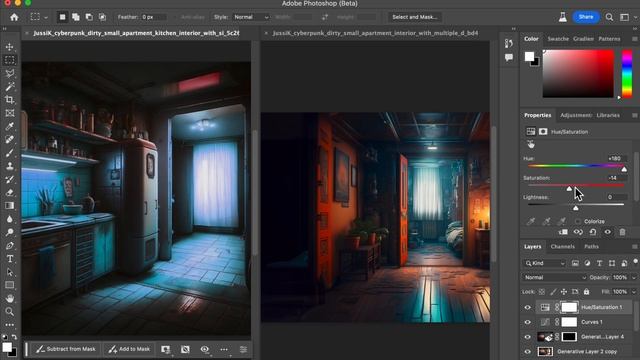Viewport: 640px width, 360px height.
Task: Select the Blur tool
Action: click(10, 219)
